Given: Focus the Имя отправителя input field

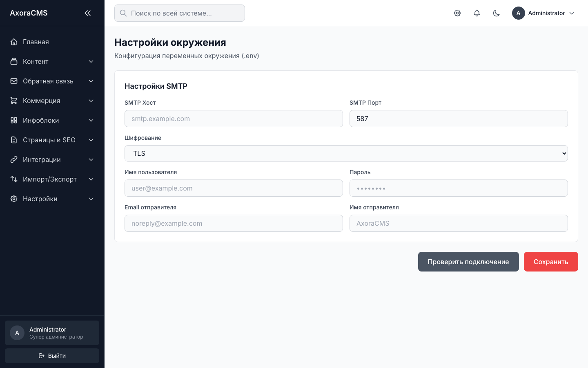Looking at the screenshot, I should 459,223.
